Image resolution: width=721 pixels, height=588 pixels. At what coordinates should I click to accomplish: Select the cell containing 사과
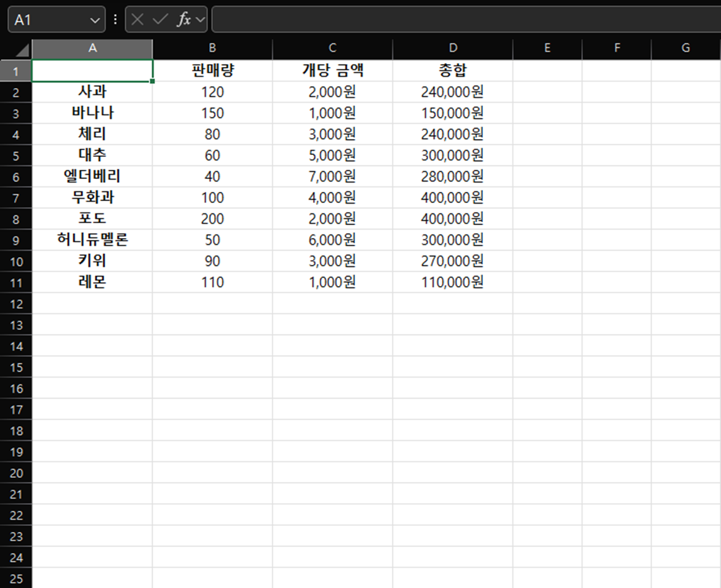91,91
